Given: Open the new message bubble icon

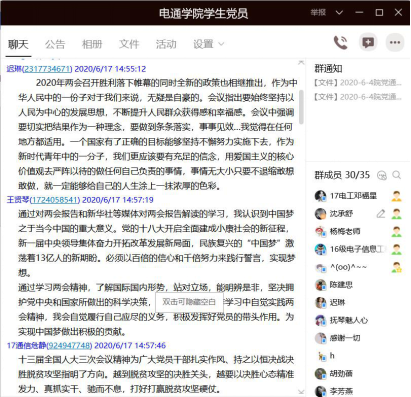Looking at the screenshot, I should point(368,42).
